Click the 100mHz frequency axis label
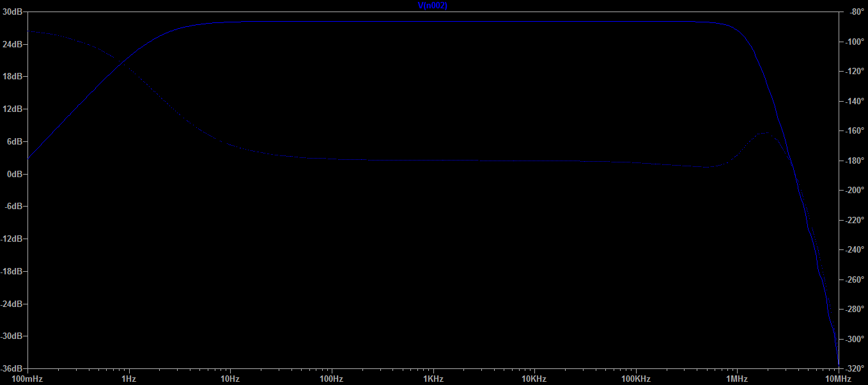 (x=27, y=379)
